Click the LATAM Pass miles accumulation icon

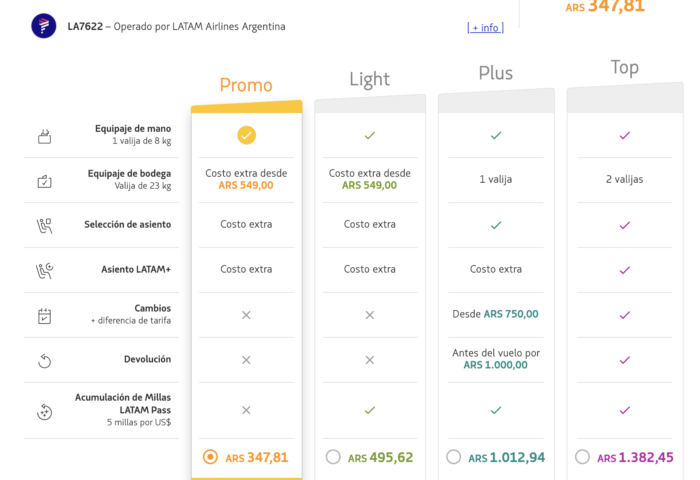44,411
